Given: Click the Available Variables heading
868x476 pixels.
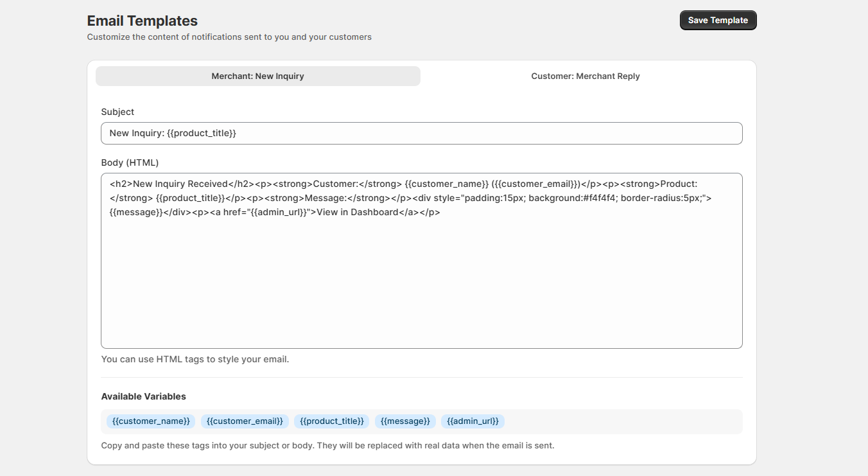Looking at the screenshot, I should pos(143,396).
